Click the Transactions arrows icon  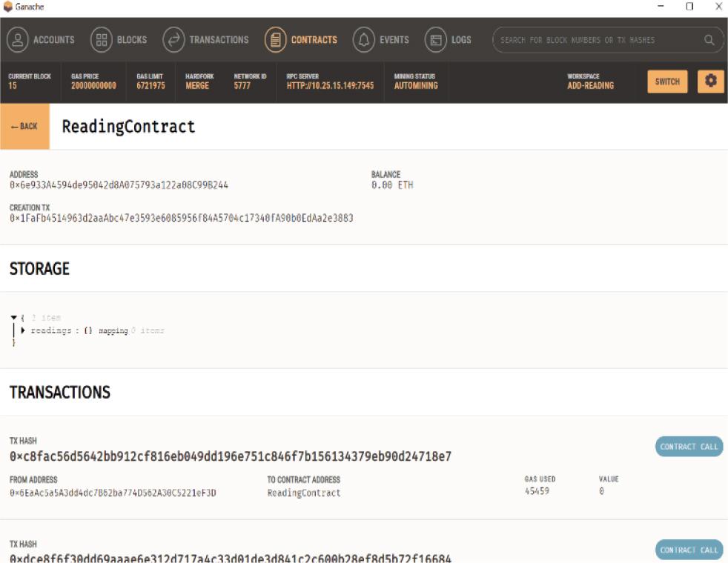[173, 40]
